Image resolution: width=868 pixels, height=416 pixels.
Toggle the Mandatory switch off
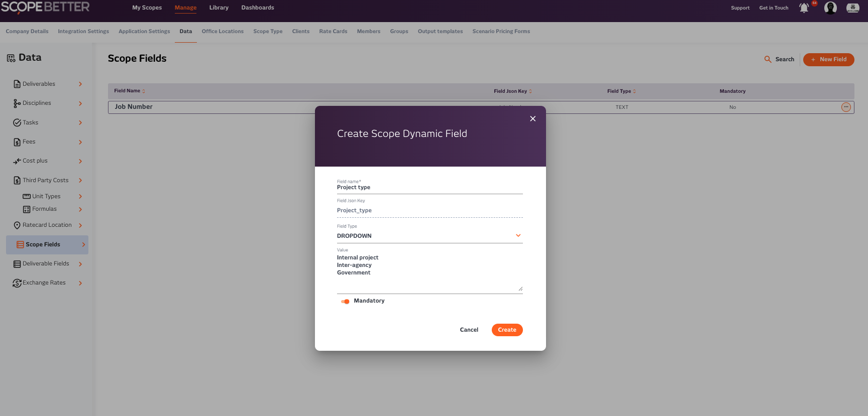[345, 302]
